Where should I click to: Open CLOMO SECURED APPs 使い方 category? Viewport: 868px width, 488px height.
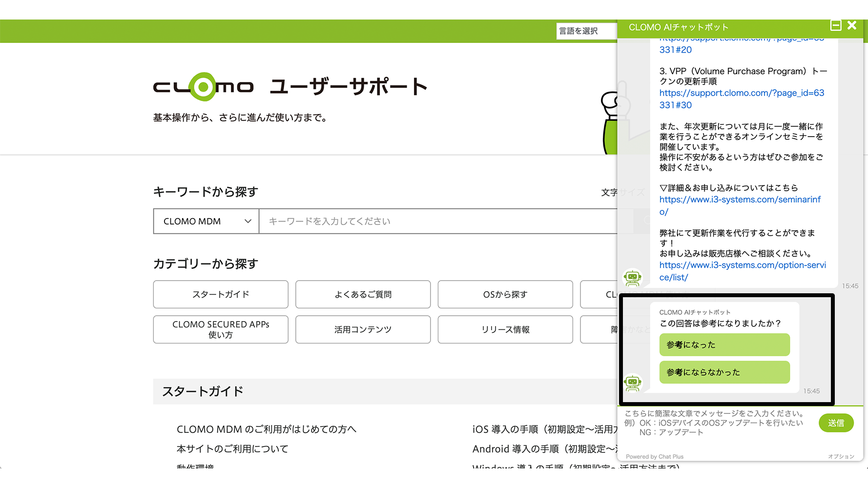pos(221,329)
